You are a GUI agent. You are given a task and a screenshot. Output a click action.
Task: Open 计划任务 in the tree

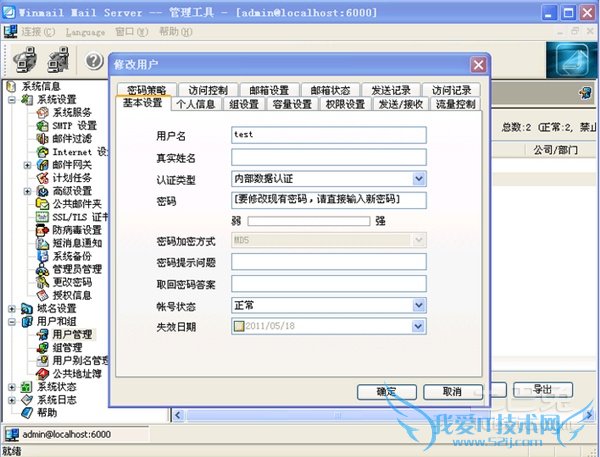click(72, 178)
